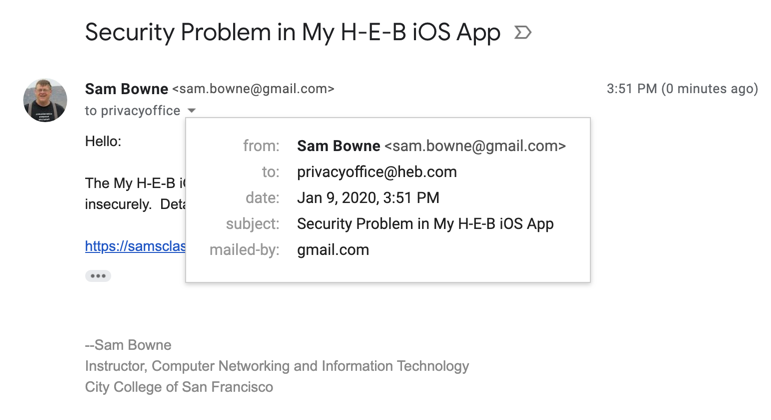Click the importance marker beside the subject

[522, 33]
